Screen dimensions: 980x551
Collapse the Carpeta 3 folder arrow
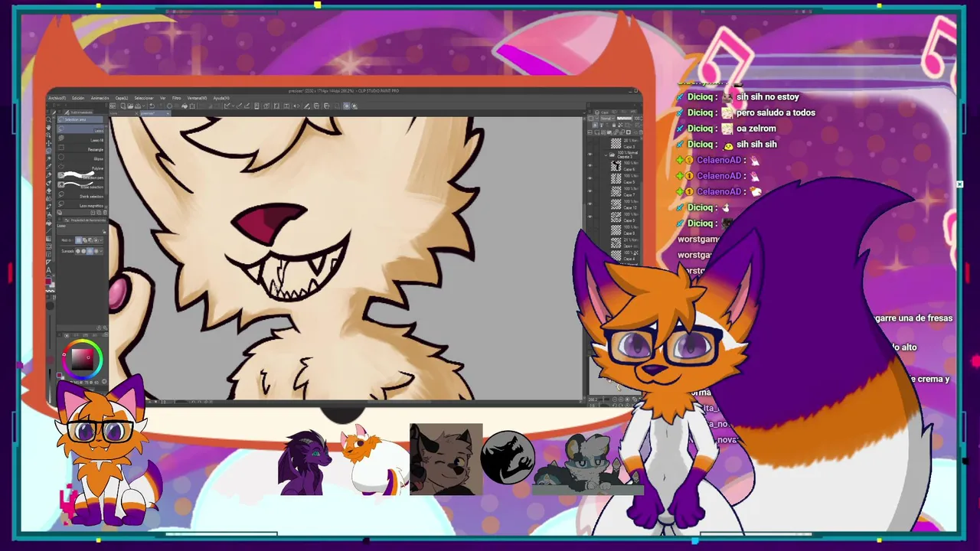click(x=606, y=155)
